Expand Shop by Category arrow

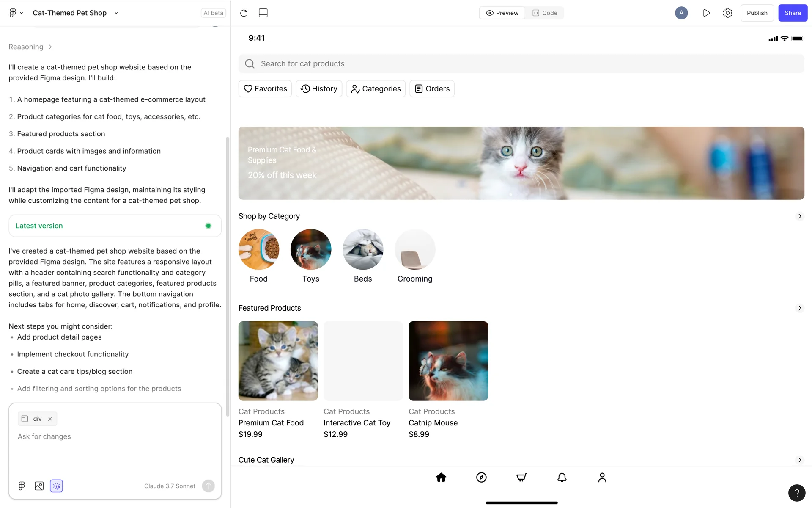[x=799, y=216]
